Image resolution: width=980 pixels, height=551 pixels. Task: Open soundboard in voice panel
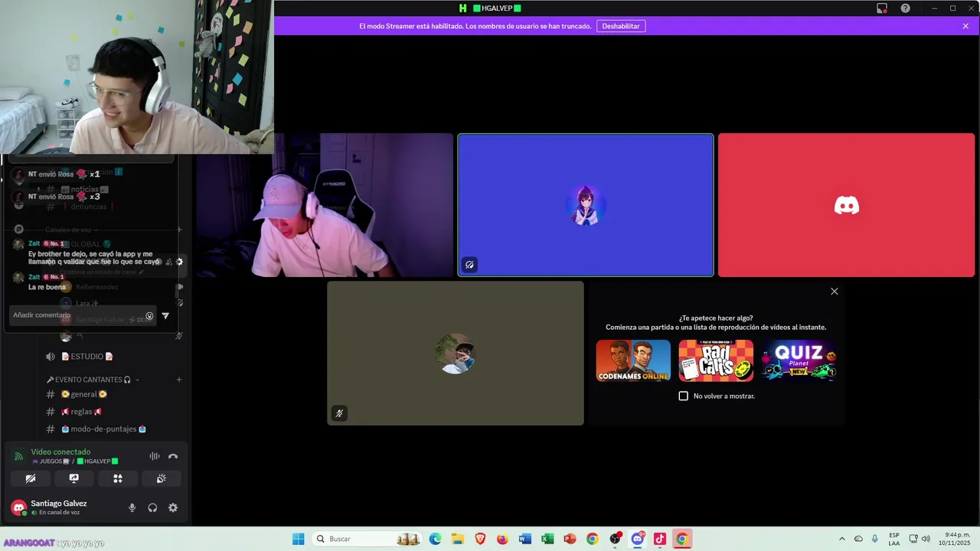click(162, 478)
